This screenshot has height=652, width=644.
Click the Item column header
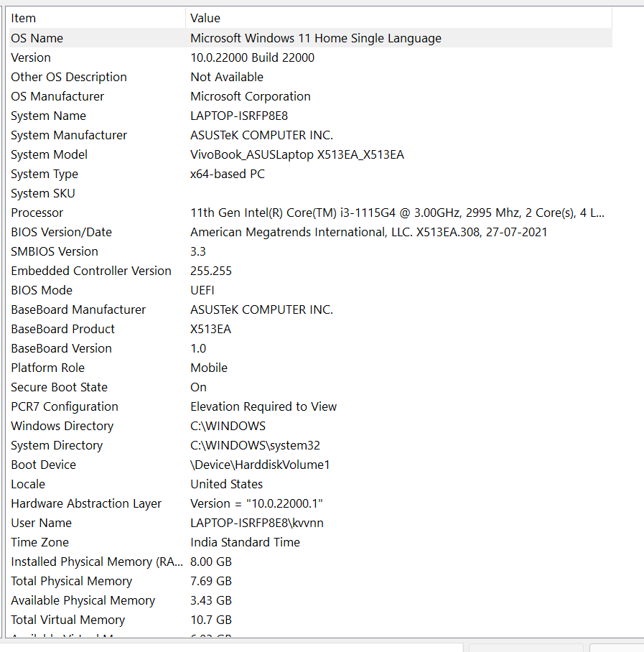point(98,18)
